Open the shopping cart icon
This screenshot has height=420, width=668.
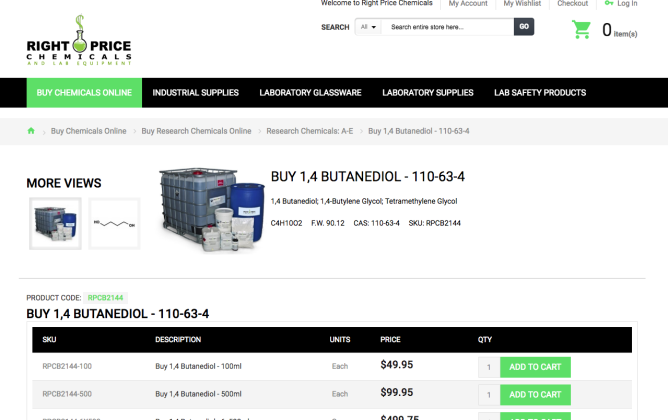[x=581, y=30]
